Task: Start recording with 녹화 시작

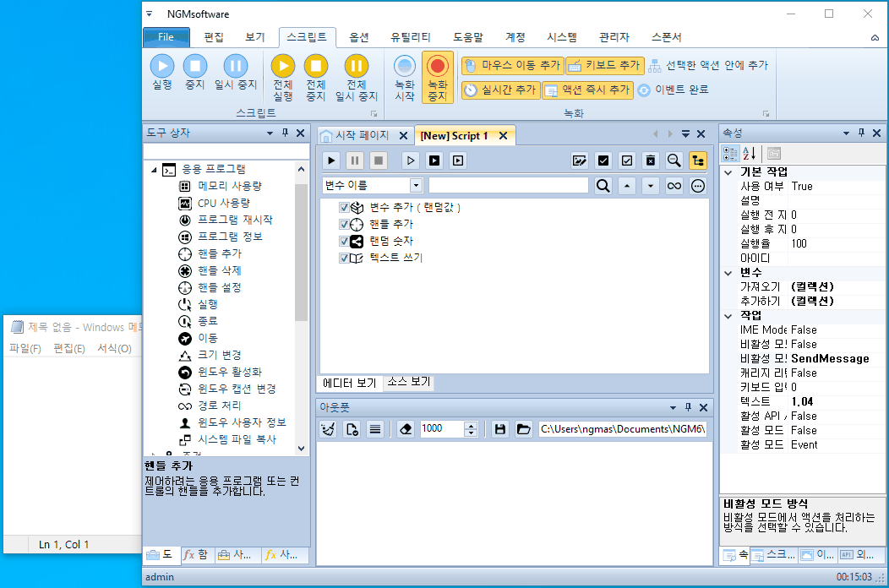Action: (405, 78)
